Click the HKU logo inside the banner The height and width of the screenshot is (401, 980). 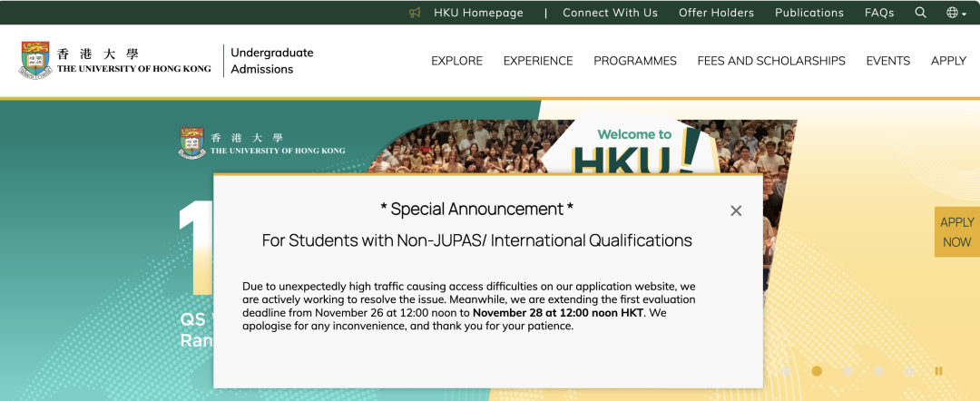262,143
